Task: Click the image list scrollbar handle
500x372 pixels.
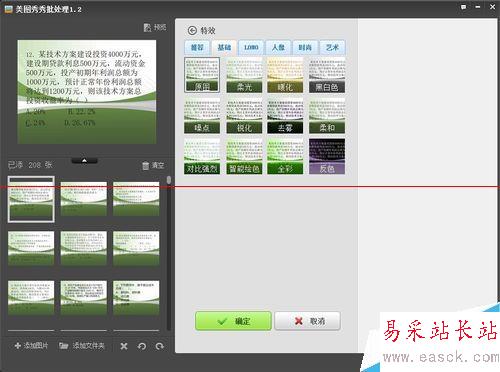Action: pos(169,180)
